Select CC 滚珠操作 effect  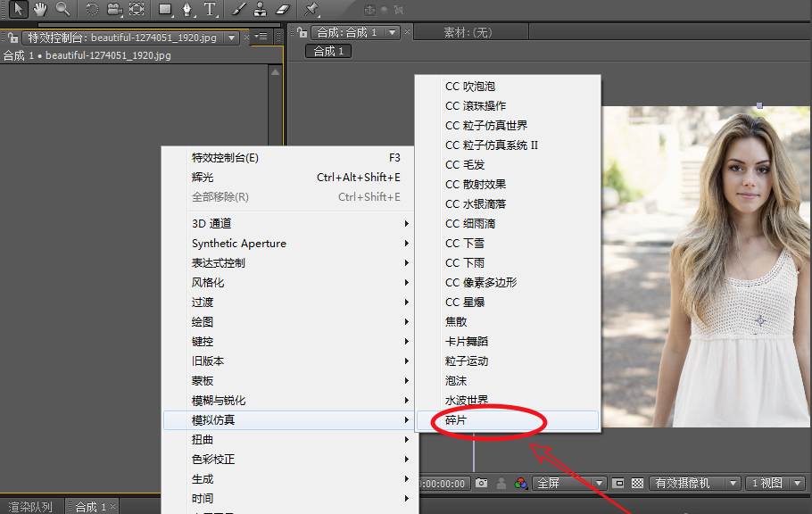click(x=508, y=105)
